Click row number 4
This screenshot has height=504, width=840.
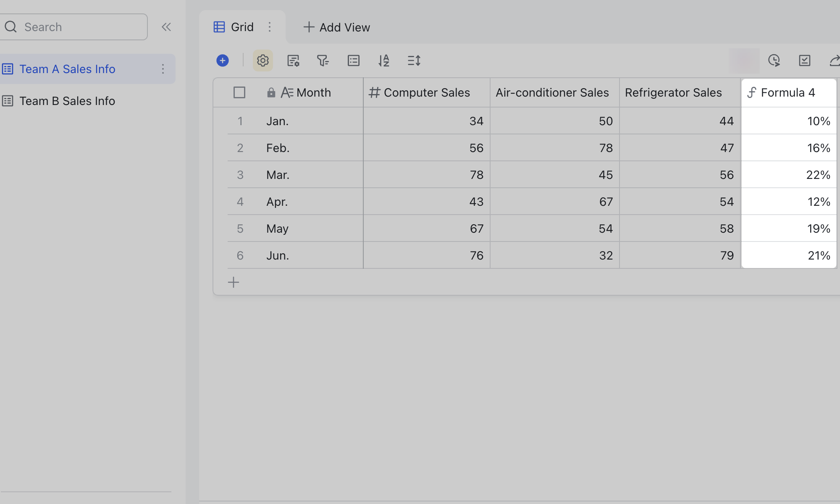coord(240,202)
